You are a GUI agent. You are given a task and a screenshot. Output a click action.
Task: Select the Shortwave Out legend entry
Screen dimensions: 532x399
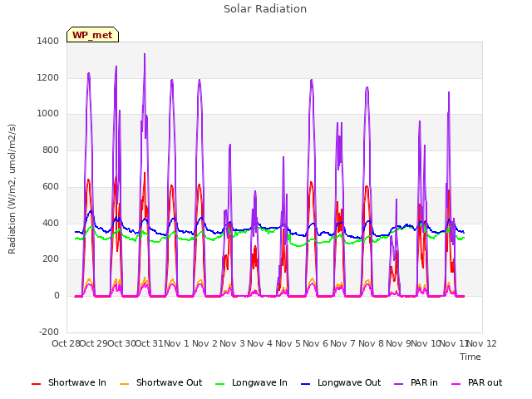[160, 382]
